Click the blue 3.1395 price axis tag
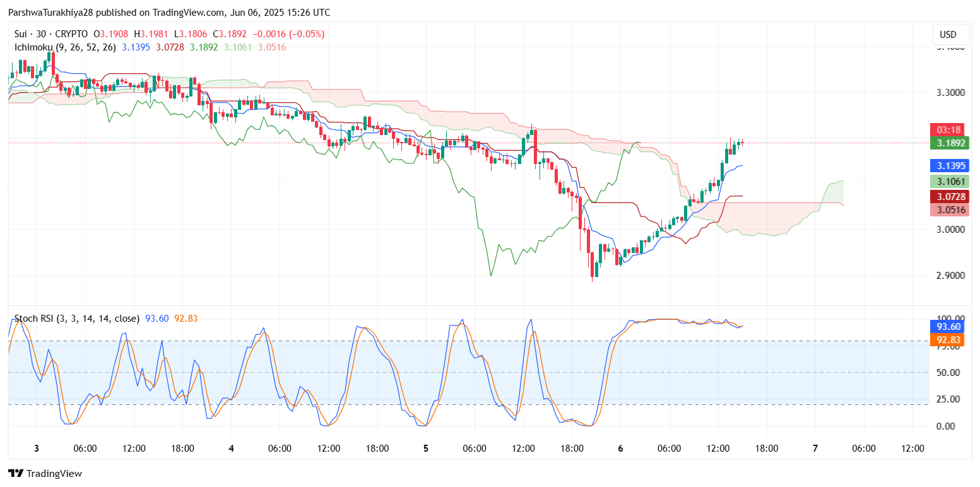Image resolution: width=980 pixels, height=487 pixels. [x=949, y=166]
